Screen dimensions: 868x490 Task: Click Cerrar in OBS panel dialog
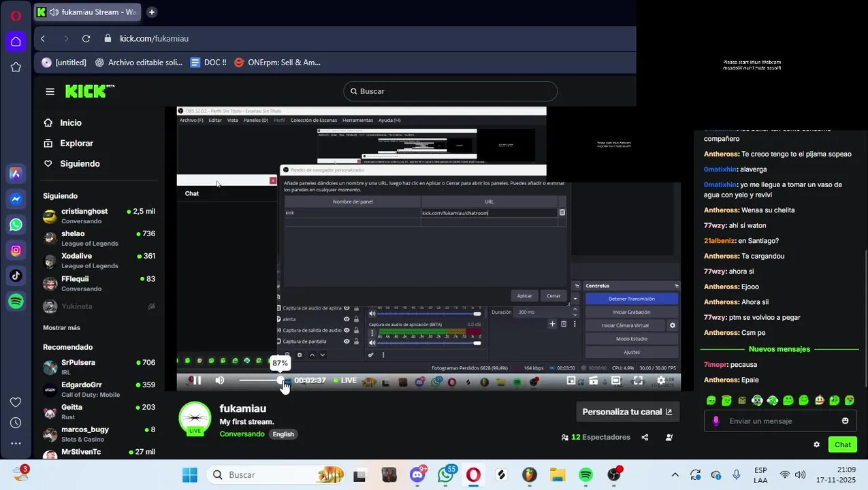click(x=553, y=295)
